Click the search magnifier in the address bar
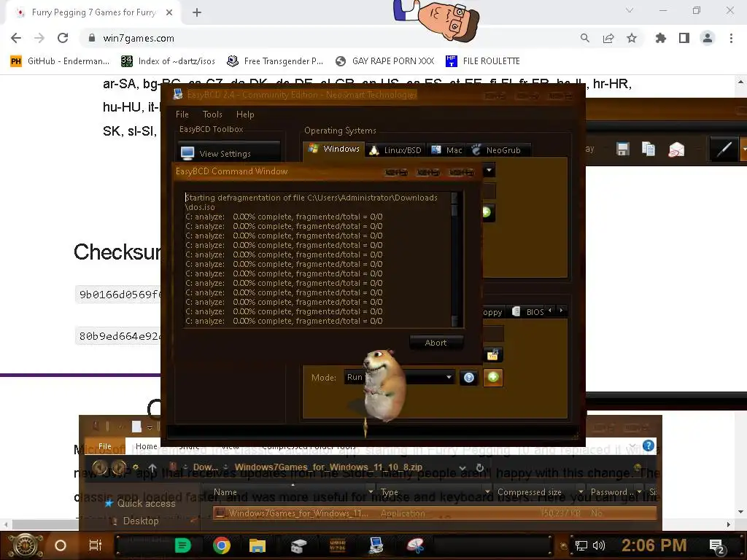The width and height of the screenshot is (747, 560). tap(584, 38)
